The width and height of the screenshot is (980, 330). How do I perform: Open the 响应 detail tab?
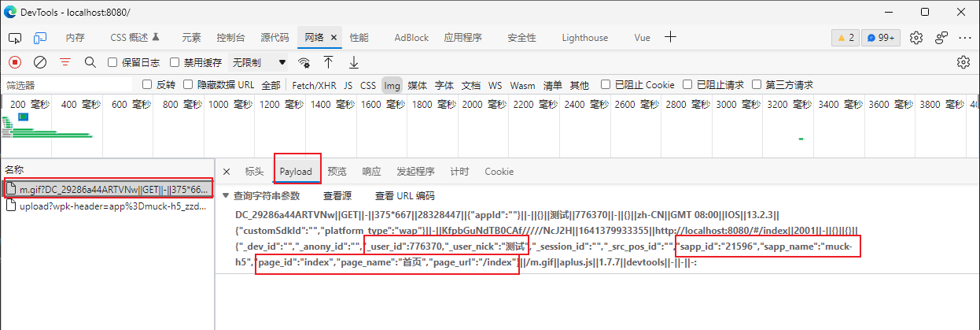tap(371, 172)
